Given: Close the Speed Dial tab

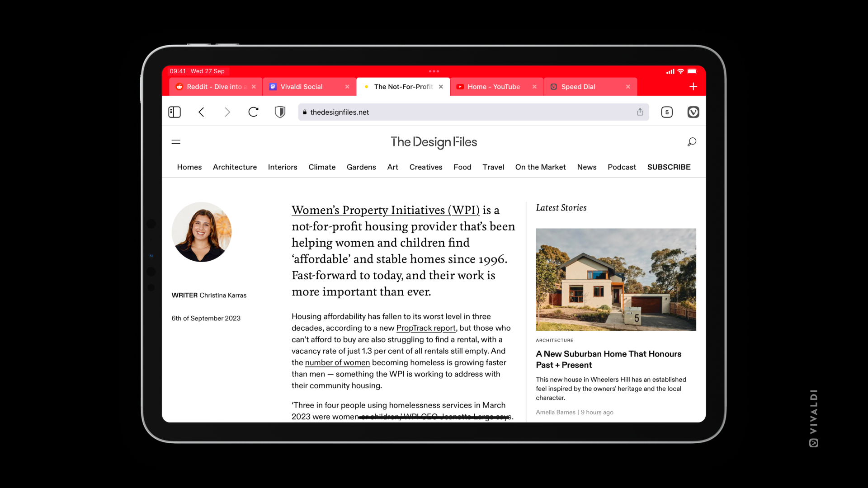Looking at the screenshot, I should click(628, 86).
